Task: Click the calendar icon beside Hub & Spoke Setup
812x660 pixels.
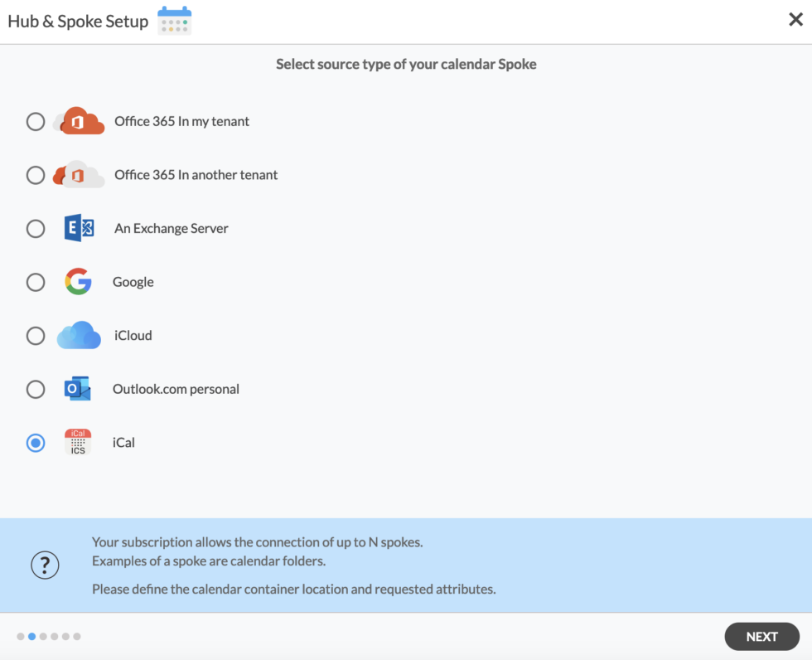Action: tap(174, 20)
